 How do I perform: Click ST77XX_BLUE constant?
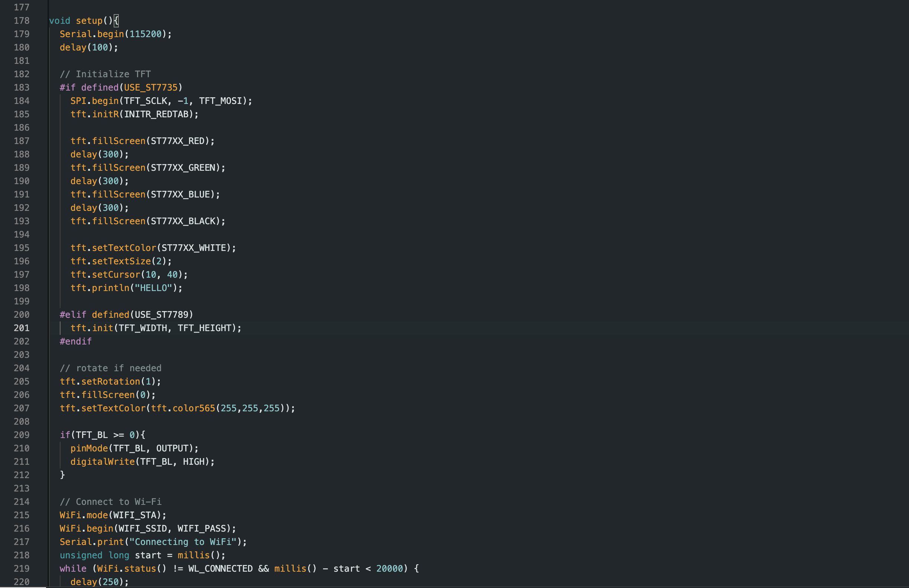click(x=180, y=195)
